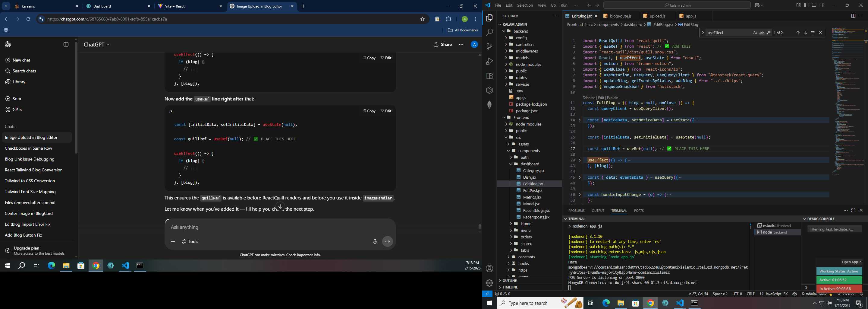
Task: Switch to the upload.js editor tab
Action: click(657, 16)
